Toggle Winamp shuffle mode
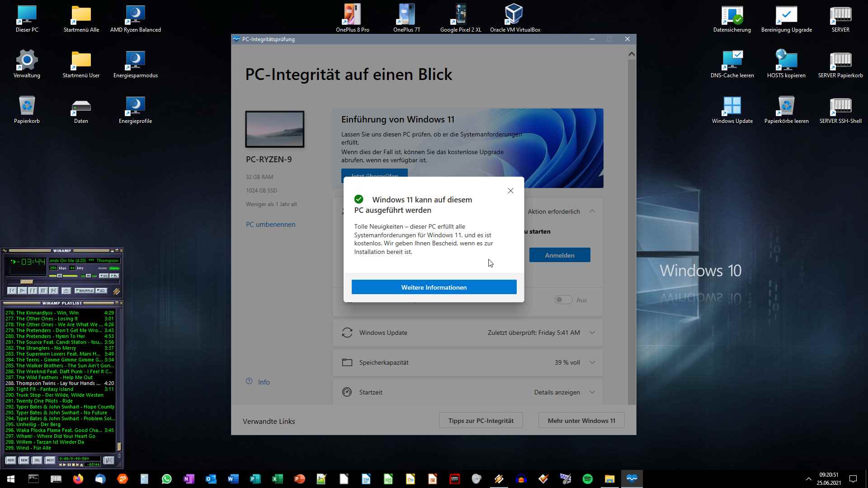This screenshot has width=868, height=488. [x=85, y=291]
